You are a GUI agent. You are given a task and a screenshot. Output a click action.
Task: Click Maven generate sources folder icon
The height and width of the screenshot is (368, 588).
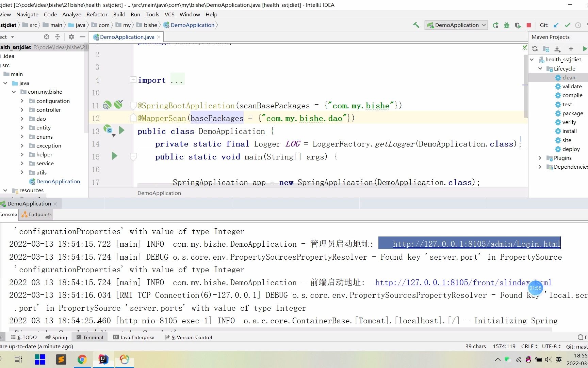coord(546,49)
